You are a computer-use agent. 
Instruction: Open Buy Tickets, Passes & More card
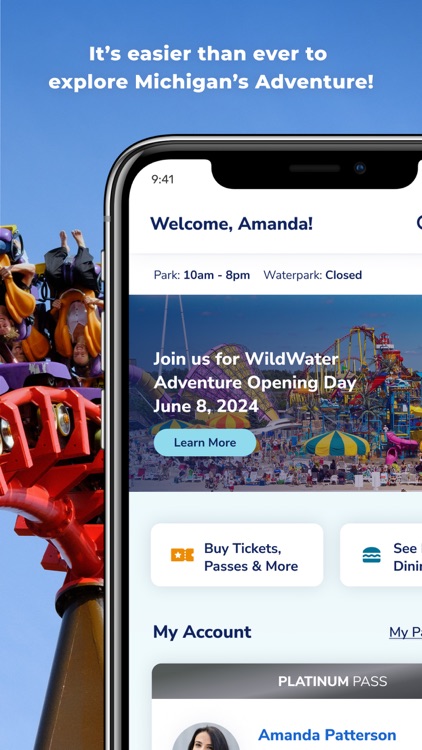[x=237, y=555]
